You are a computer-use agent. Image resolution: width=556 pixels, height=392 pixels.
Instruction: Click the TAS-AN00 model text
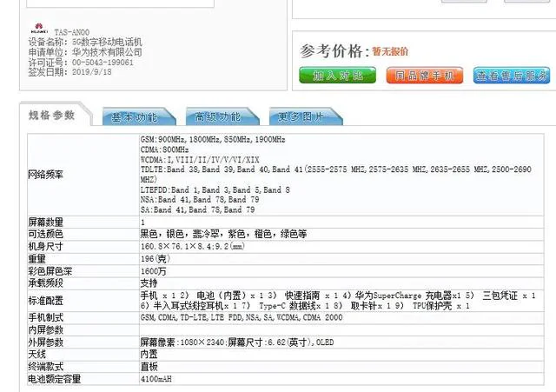71,32
